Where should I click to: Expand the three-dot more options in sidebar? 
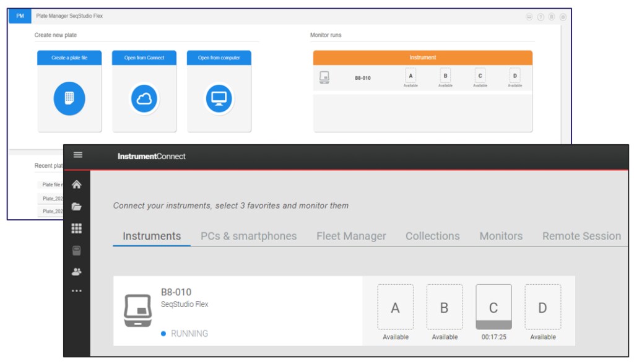pos(76,291)
